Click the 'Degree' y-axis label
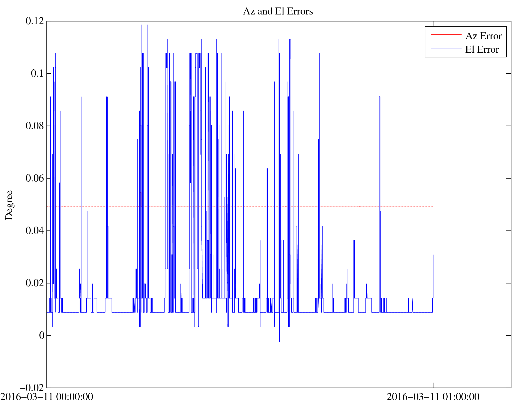 tap(9, 205)
